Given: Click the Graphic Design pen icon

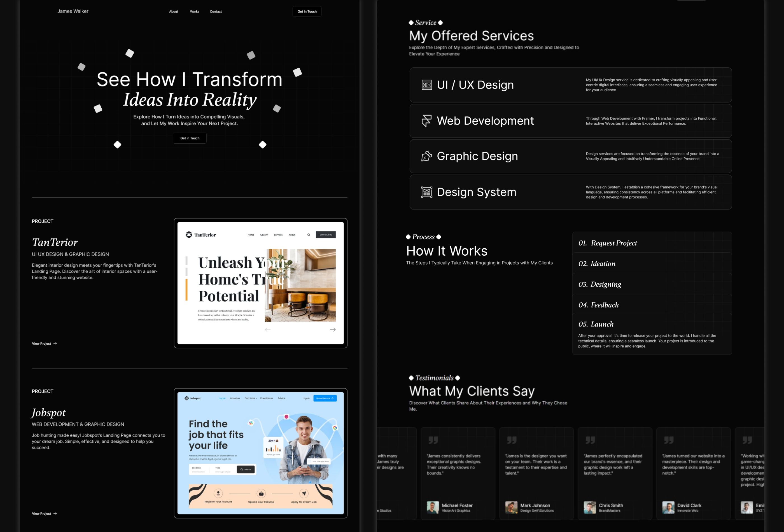Looking at the screenshot, I should (x=426, y=156).
